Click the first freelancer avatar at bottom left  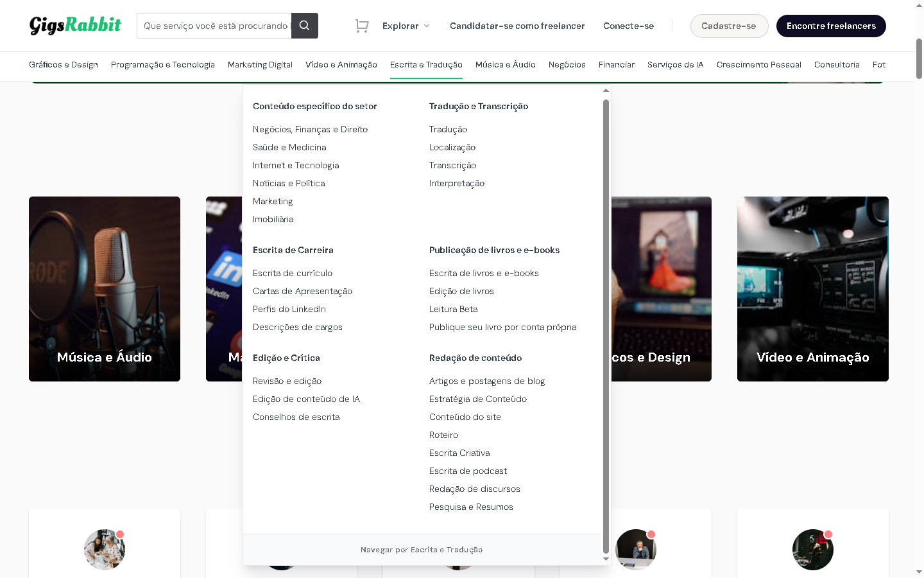104,550
